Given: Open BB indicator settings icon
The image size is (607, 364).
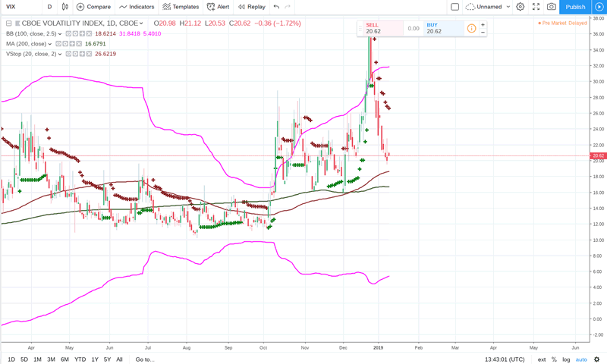Looking at the screenshot, I should click(x=75, y=33).
